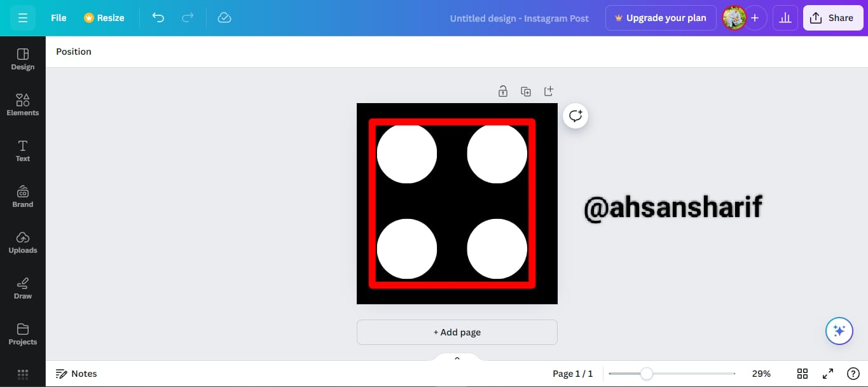868x387 pixels.
Task: Redo the last action
Action: [188, 18]
